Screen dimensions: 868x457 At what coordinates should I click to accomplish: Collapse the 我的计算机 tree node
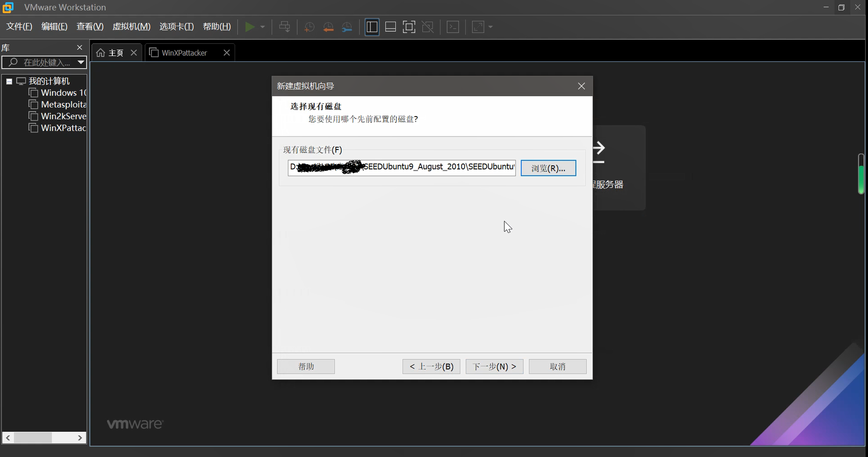pos(9,81)
